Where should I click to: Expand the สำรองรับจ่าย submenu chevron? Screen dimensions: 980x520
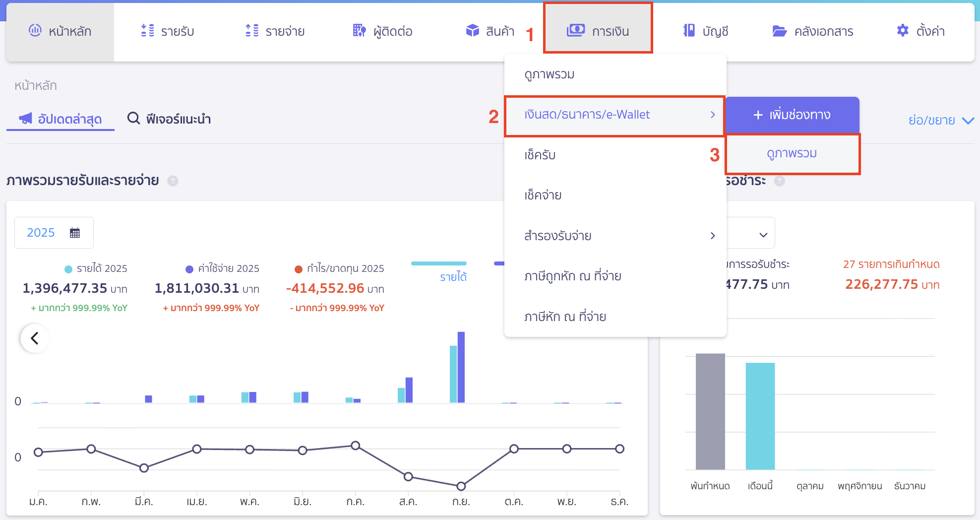(713, 236)
